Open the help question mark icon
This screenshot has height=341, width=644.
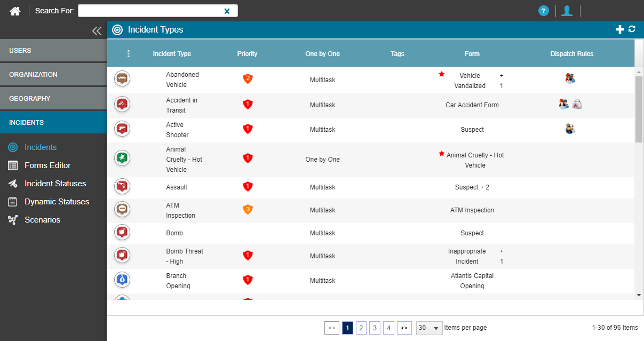click(544, 11)
